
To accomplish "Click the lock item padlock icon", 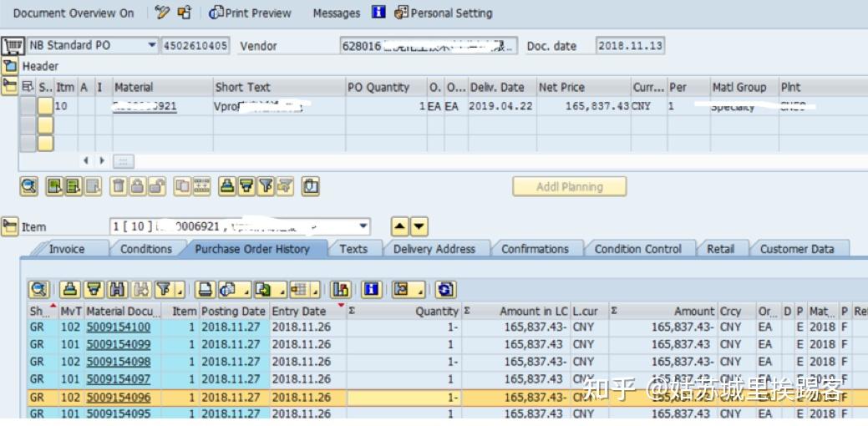I will tap(137, 186).
